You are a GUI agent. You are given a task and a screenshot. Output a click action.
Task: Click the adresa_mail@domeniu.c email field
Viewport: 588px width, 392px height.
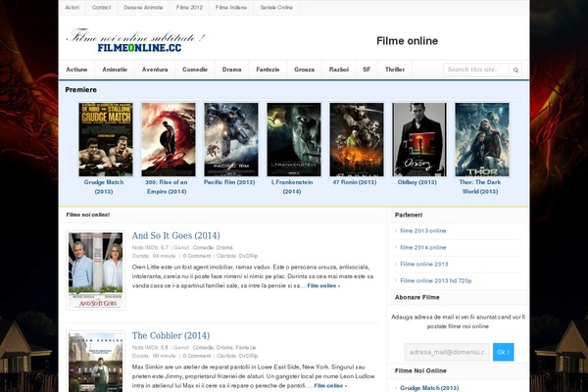coord(447,352)
